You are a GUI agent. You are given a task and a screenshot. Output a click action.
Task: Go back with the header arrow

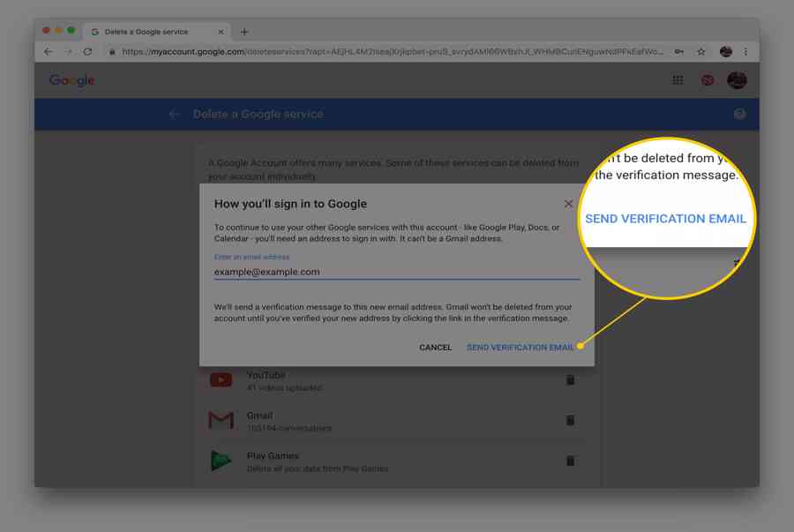(175, 114)
